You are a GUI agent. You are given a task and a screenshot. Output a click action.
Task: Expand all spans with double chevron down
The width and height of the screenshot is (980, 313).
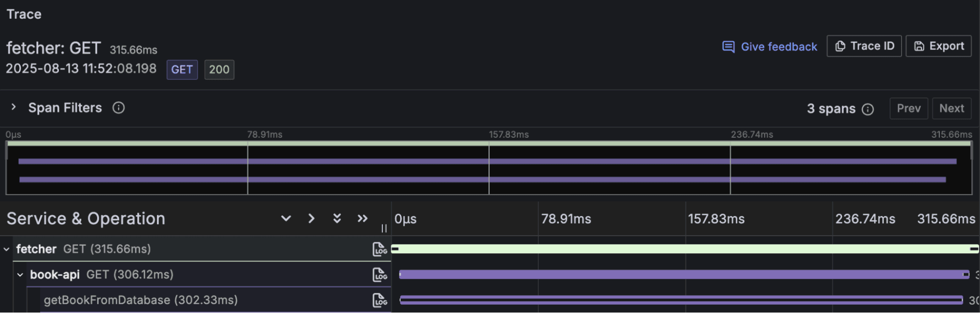(x=337, y=218)
